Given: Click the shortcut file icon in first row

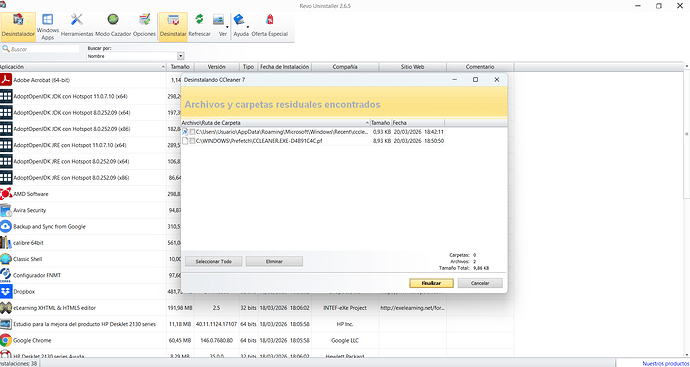Looking at the screenshot, I should point(185,132).
